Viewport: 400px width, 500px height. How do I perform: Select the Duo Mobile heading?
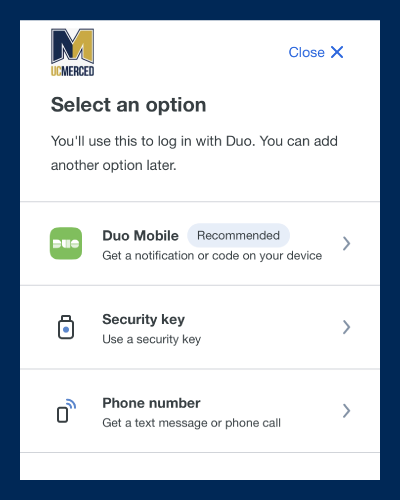[x=140, y=236]
